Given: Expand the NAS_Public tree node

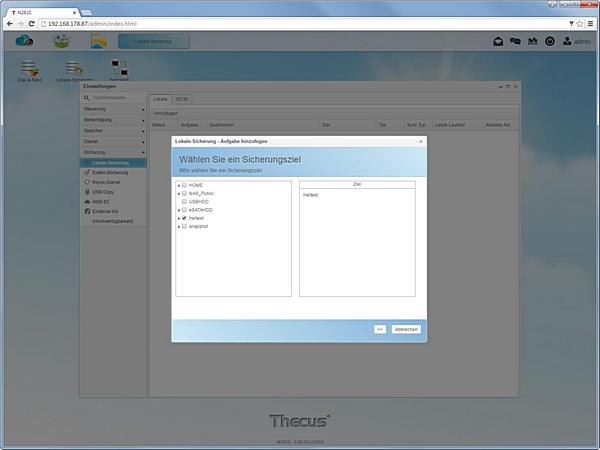Looking at the screenshot, I should click(x=179, y=194).
